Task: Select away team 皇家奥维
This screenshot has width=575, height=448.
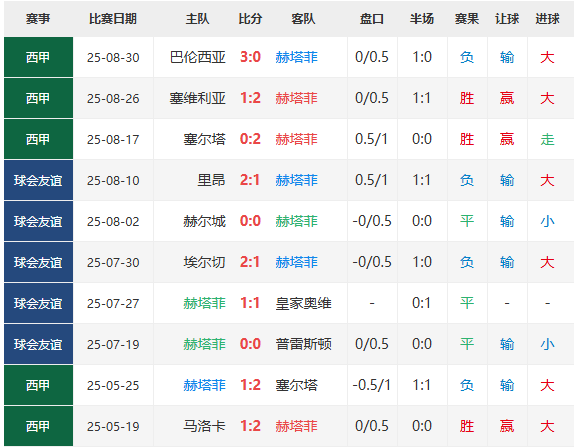Action: click(303, 304)
